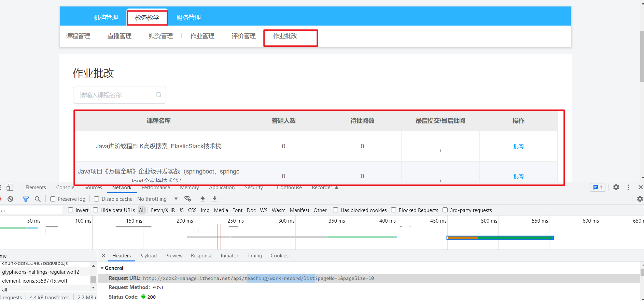
Task: Close the DevTools panel
Action: click(641, 187)
